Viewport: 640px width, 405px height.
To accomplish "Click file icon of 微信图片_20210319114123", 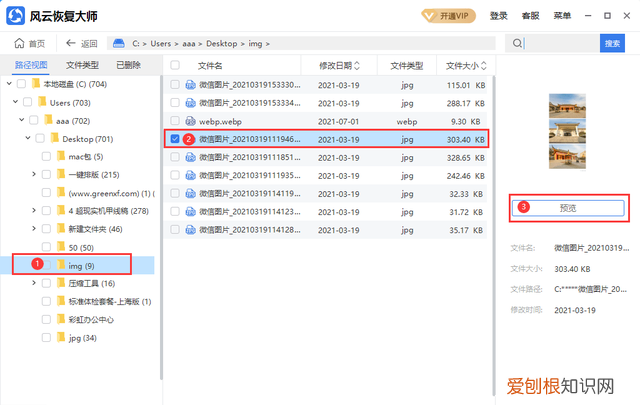I will 190,211.
